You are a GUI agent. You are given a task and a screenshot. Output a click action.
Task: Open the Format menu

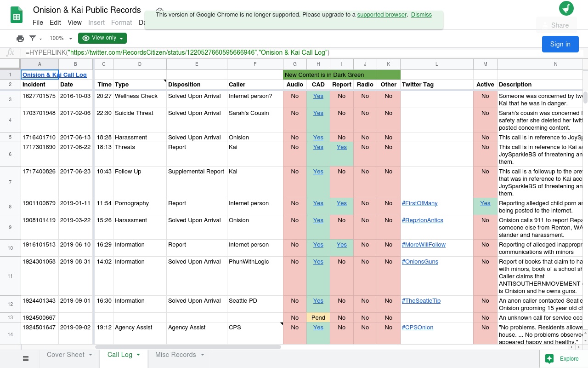122,22
